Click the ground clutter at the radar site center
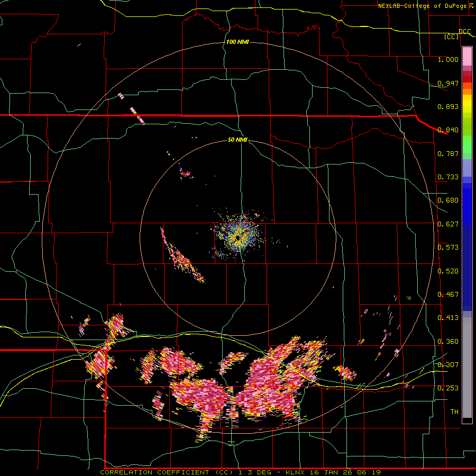 point(238,237)
